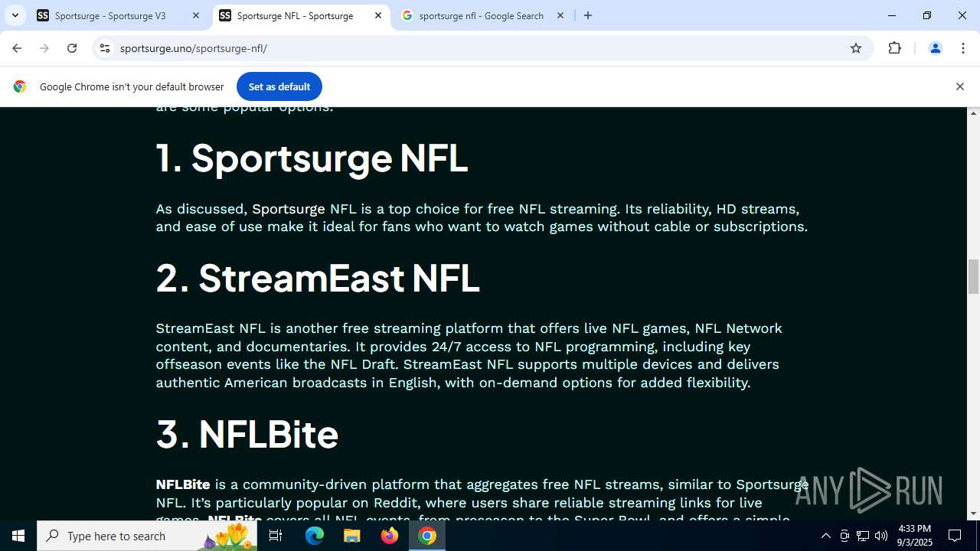
Task: Open a new browser tab
Action: [x=588, y=15]
